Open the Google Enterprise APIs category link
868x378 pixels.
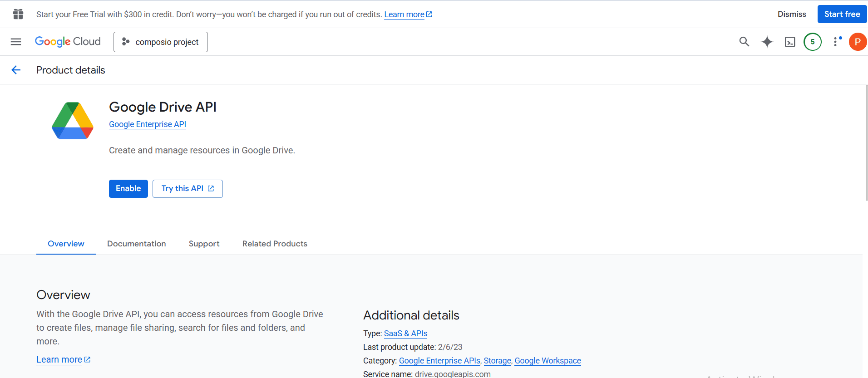439,361
